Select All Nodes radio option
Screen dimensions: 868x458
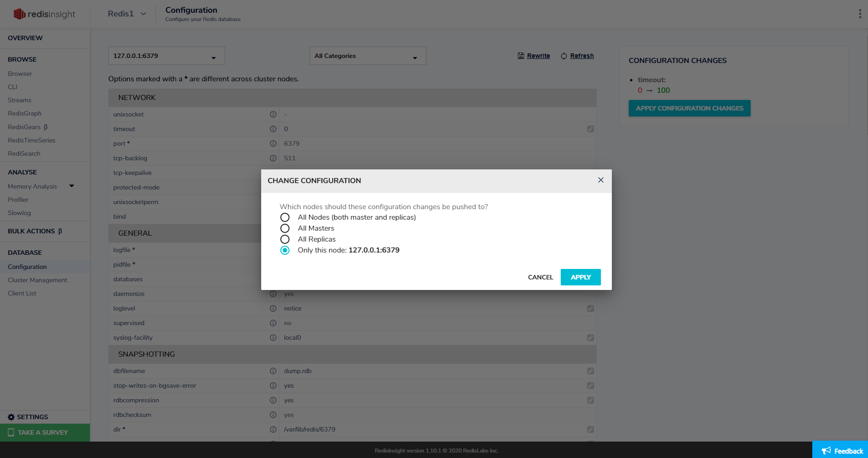click(x=285, y=217)
